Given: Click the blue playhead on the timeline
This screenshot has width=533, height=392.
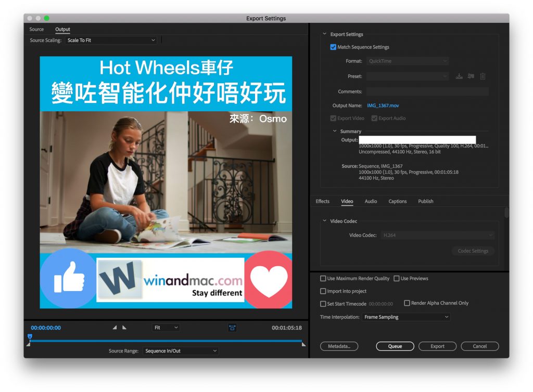Looking at the screenshot, I should click(x=30, y=337).
